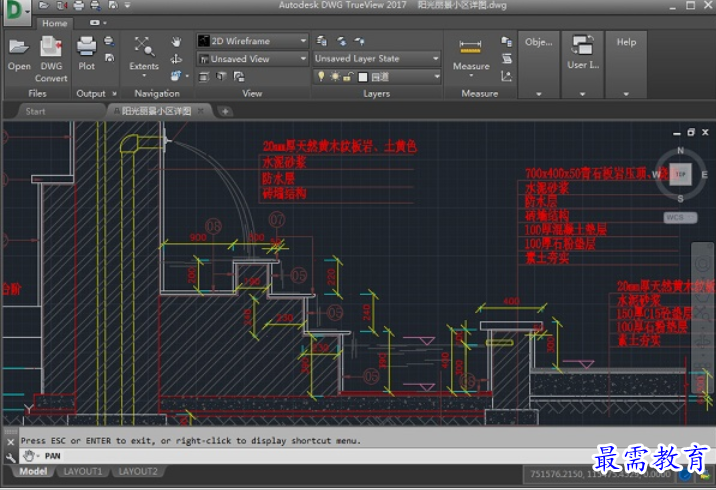Screen dimensions: 716x490
Task: Open the application menu D button
Action: pos(16,11)
